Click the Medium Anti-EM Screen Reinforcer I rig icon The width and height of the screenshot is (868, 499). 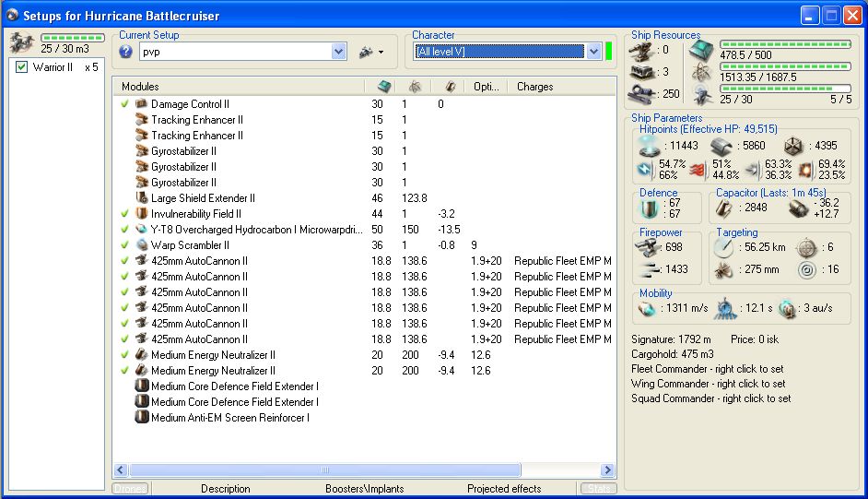(142, 418)
